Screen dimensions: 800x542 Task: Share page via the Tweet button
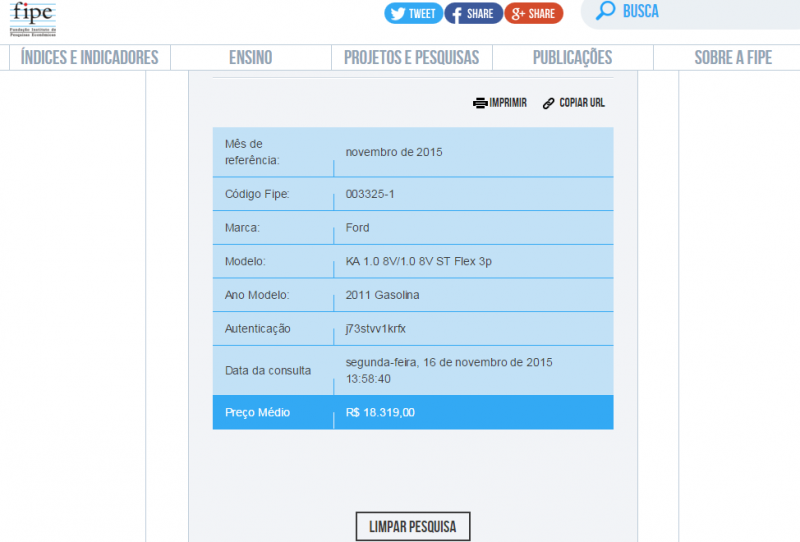[413, 14]
